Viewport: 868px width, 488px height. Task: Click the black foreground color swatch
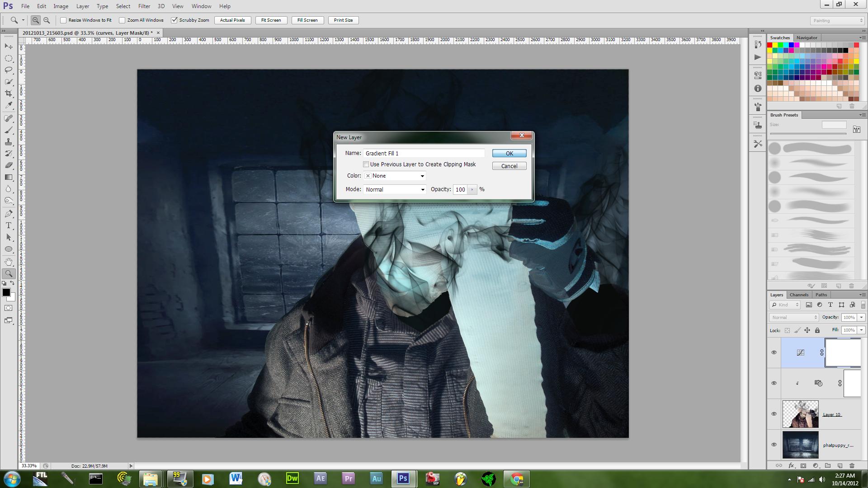[x=6, y=292]
